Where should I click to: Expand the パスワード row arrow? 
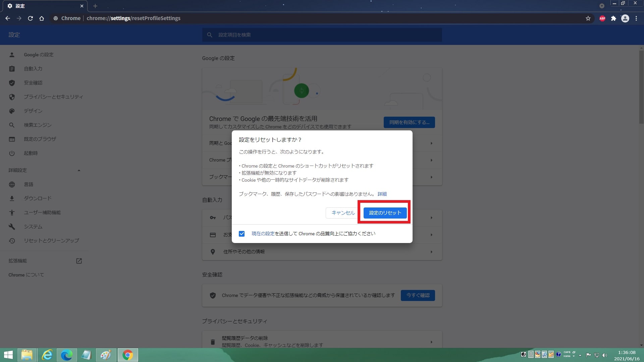coord(431,218)
